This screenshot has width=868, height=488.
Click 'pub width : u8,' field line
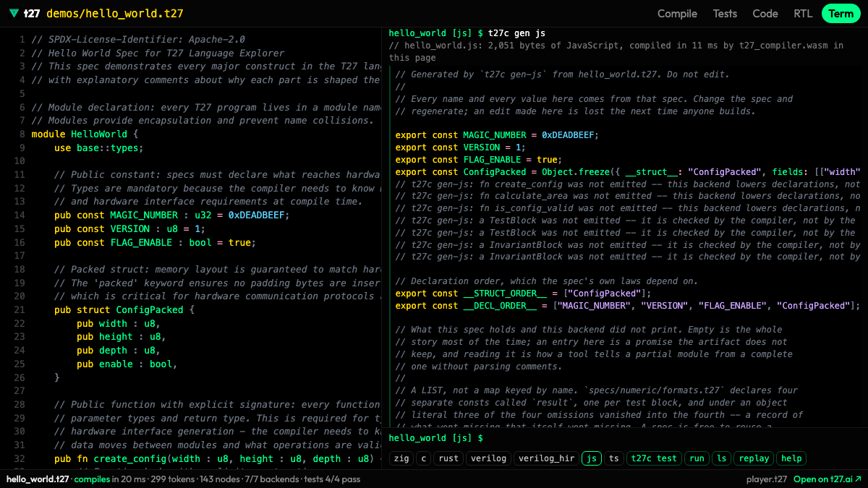[119, 323]
